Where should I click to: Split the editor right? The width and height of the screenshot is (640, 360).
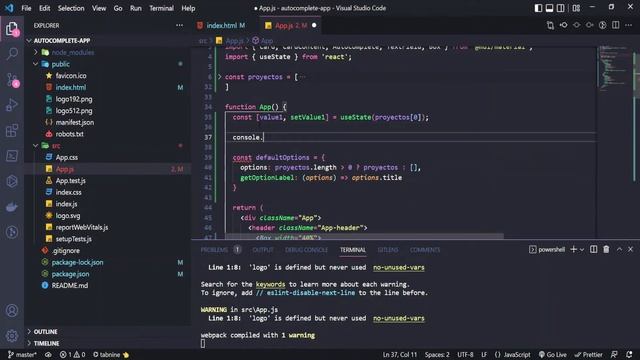[616, 25]
